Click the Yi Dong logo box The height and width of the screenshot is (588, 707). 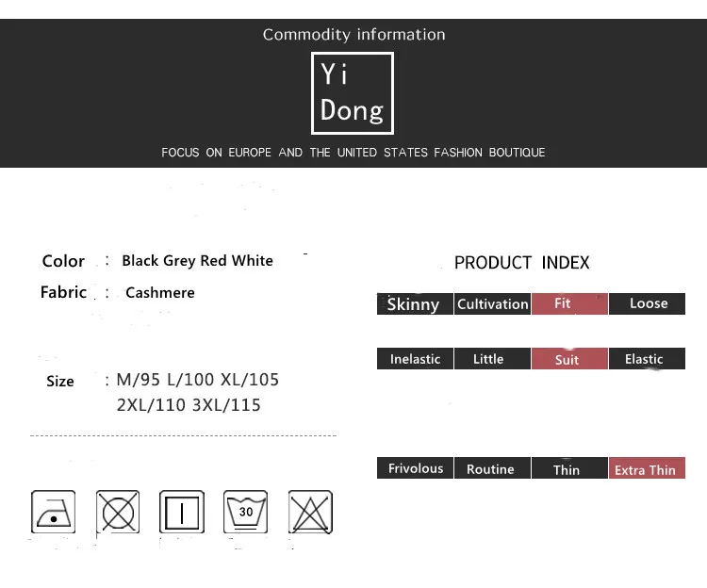click(353, 93)
